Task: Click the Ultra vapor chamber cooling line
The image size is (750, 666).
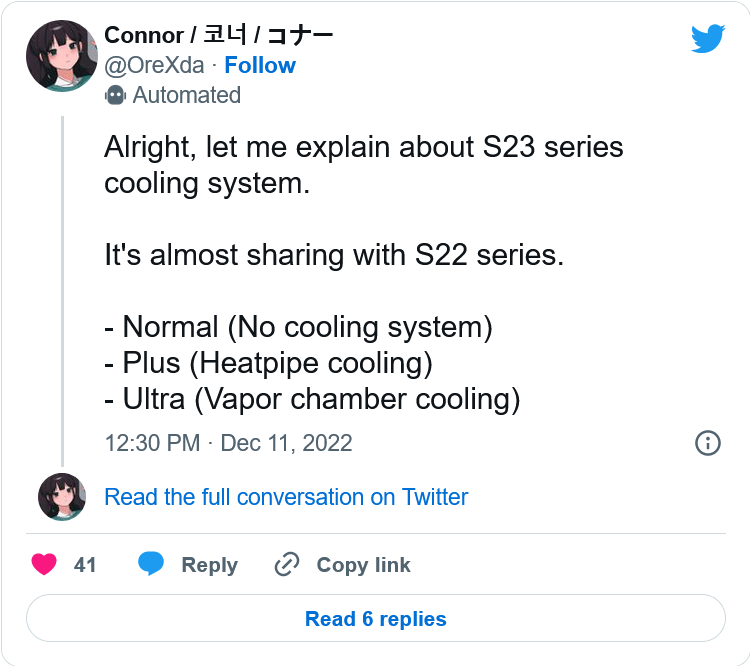Action: pos(312,399)
